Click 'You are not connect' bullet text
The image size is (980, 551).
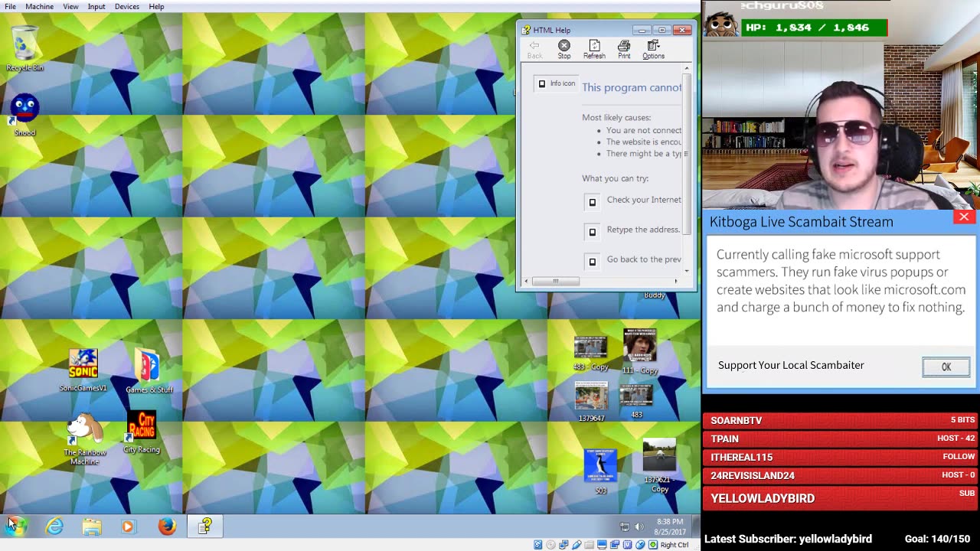644,130
